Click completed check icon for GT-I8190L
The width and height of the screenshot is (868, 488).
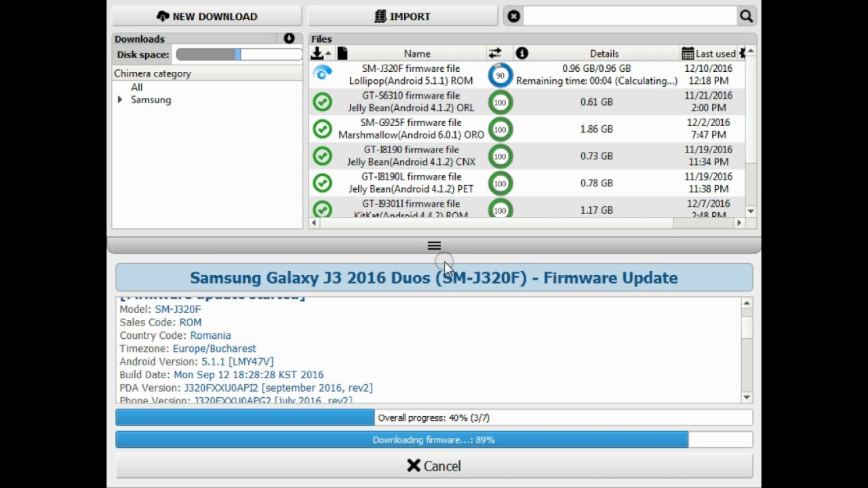click(x=323, y=183)
